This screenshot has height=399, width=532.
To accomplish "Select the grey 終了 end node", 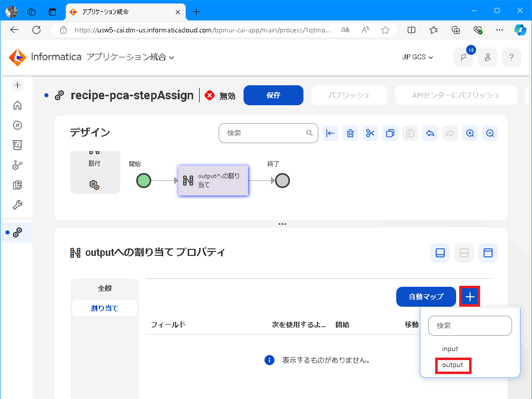I will (x=282, y=181).
